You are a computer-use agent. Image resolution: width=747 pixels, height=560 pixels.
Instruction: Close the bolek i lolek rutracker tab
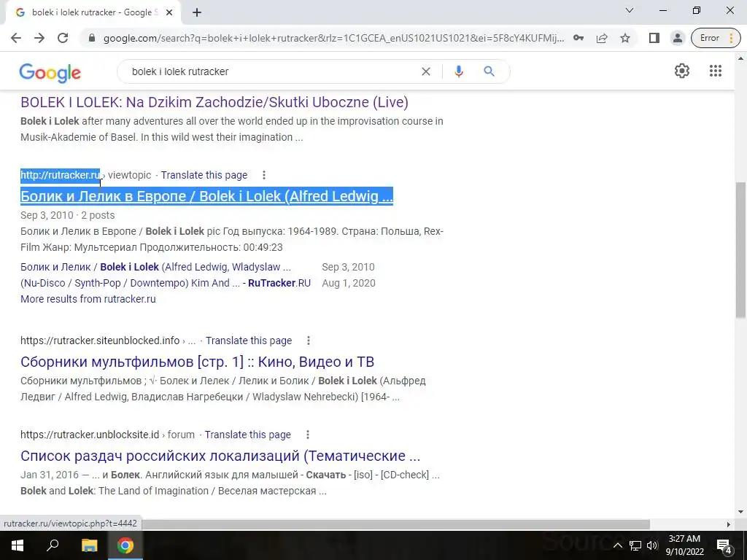coord(169,13)
